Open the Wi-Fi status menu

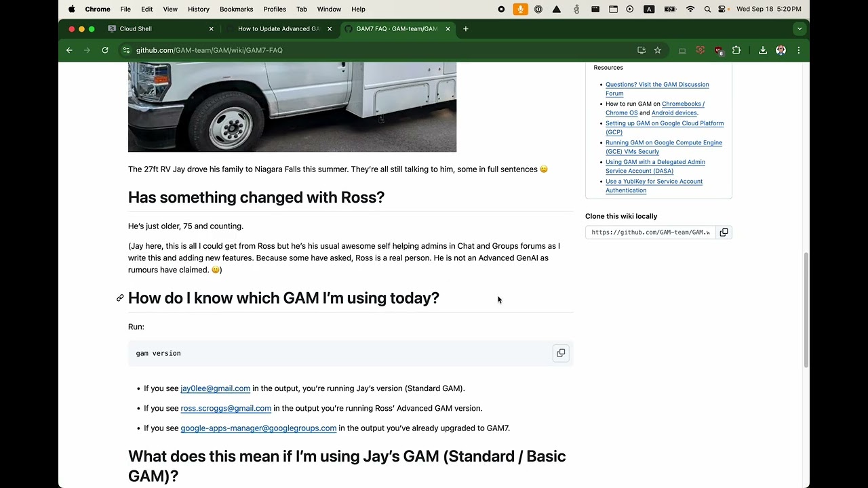(x=690, y=9)
